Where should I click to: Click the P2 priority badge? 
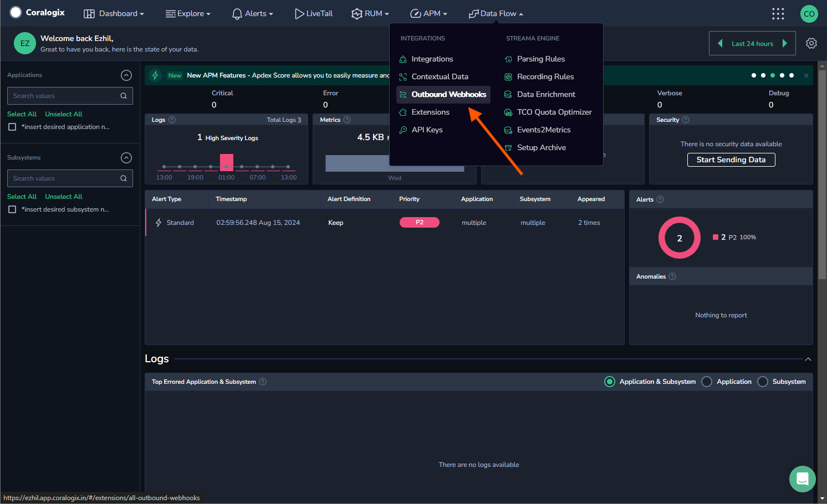tap(420, 222)
